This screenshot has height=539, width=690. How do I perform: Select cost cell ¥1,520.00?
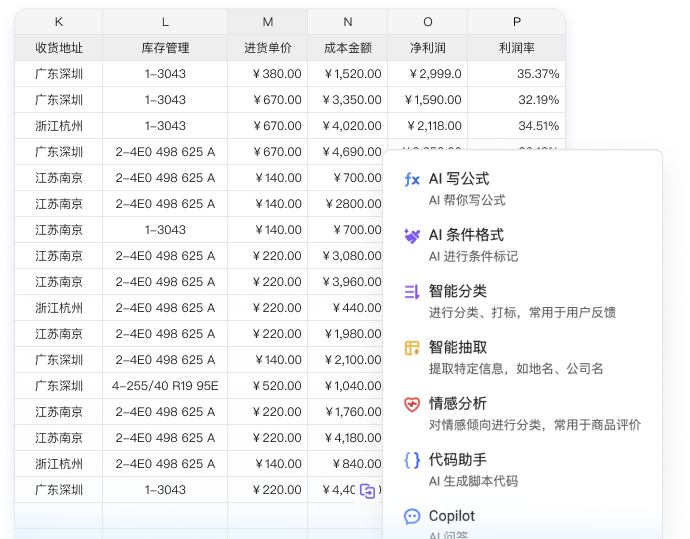coord(348,73)
